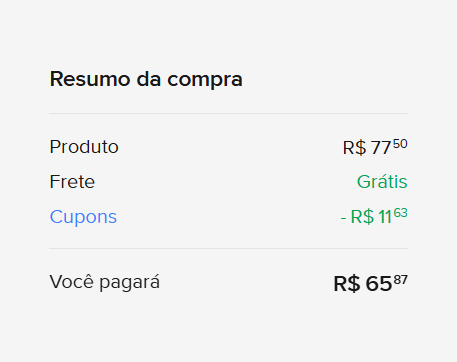Click the superscript 50 cents of product price
The width and height of the screenshot is (457, 362).
click(x=400, y=144)
